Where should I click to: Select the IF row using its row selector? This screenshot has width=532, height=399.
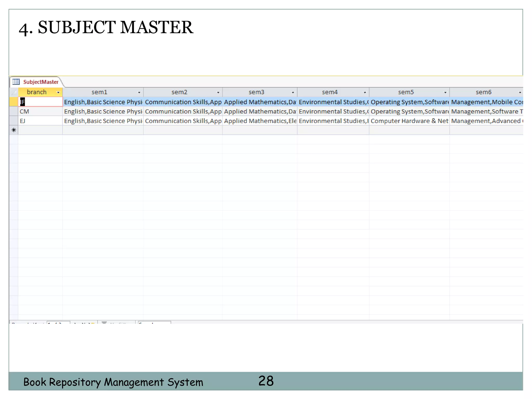(x=14, y=102)
